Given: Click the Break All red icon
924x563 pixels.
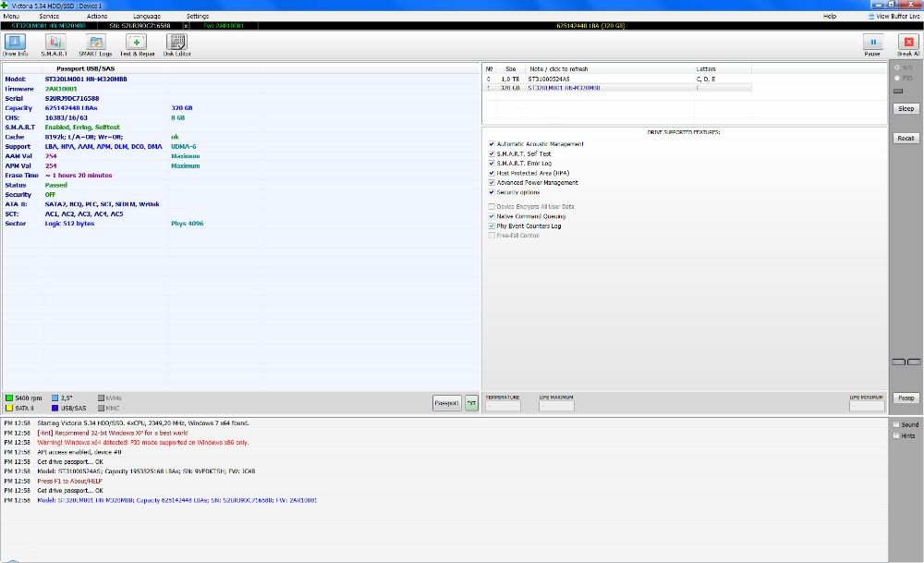Looking at the screenshot, I should pos(908,43).
